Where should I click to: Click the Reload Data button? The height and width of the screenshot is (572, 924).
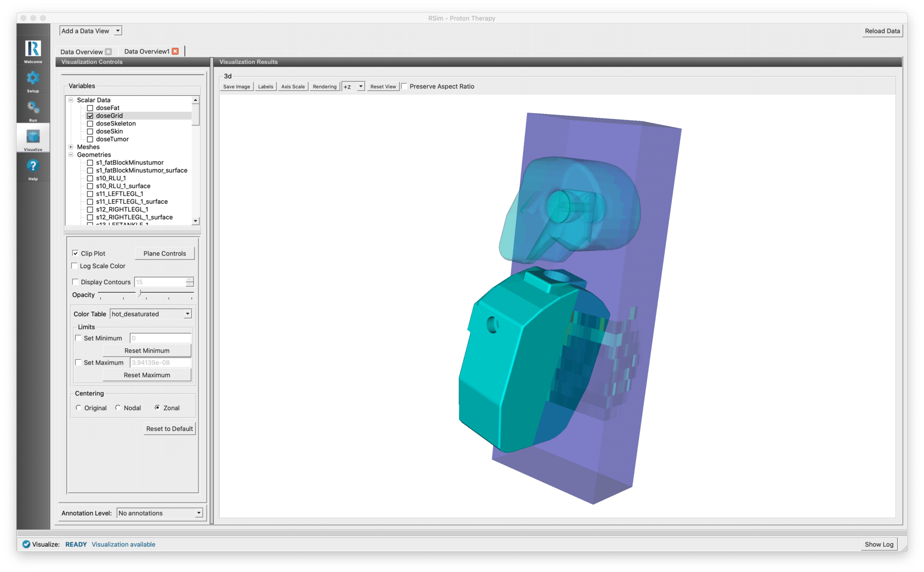[x=882, y=31]
